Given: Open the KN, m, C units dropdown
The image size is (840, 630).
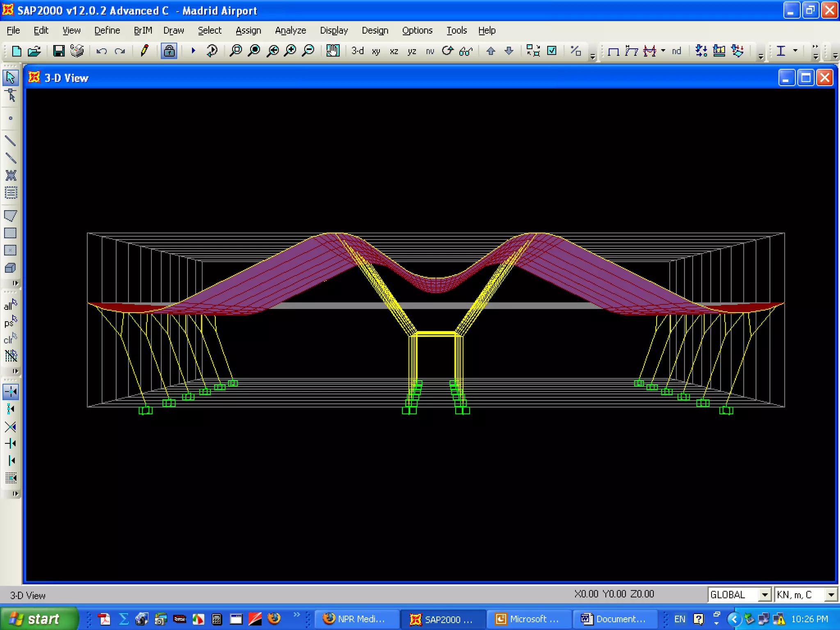Looking at the screenshot, I should [831, 595].
